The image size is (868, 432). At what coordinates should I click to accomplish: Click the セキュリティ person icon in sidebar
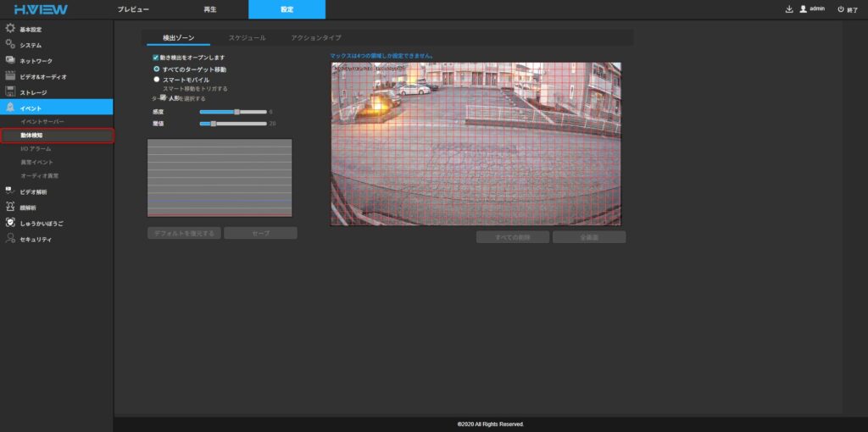(9, 239)
